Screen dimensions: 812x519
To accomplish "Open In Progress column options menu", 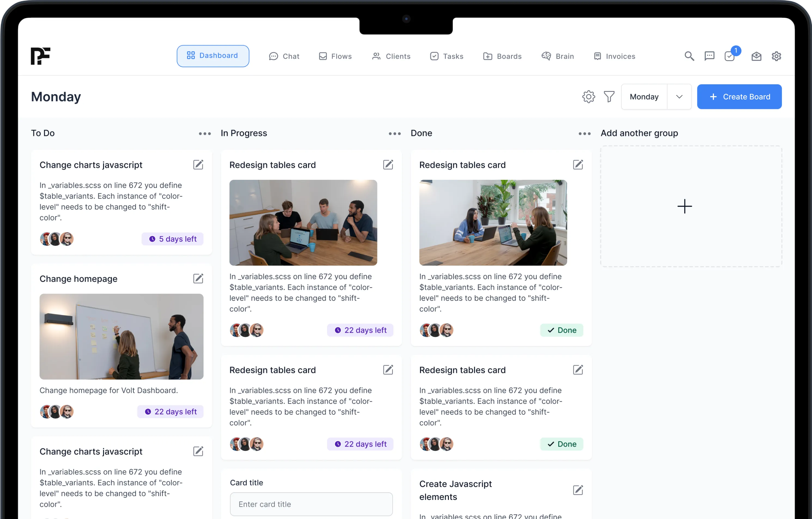I will point(395,133).
